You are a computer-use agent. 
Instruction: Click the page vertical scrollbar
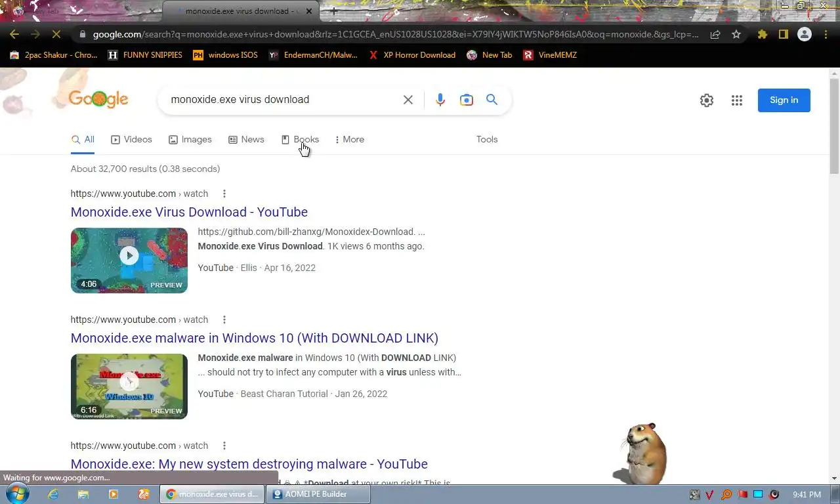pos(834,127)
